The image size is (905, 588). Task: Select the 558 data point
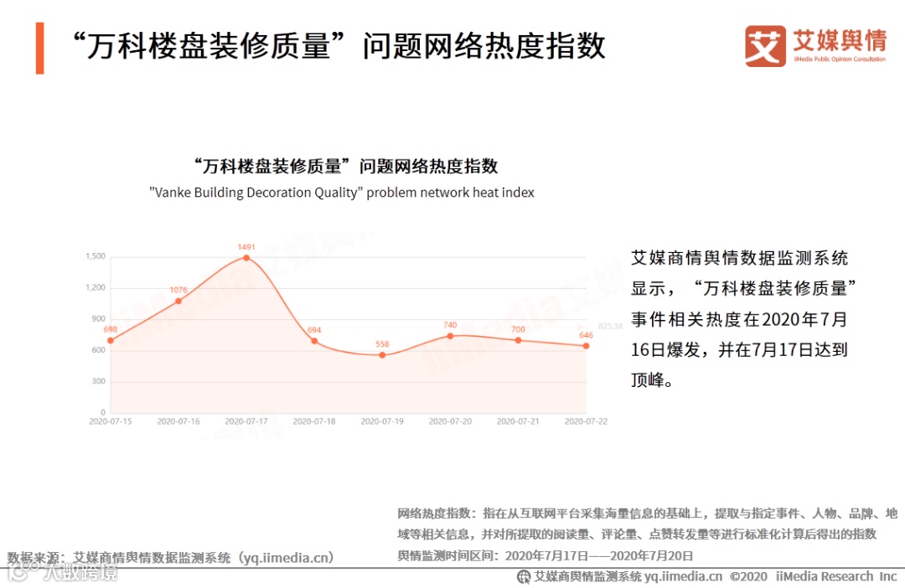pyautogui.click(x=382, y=355)
